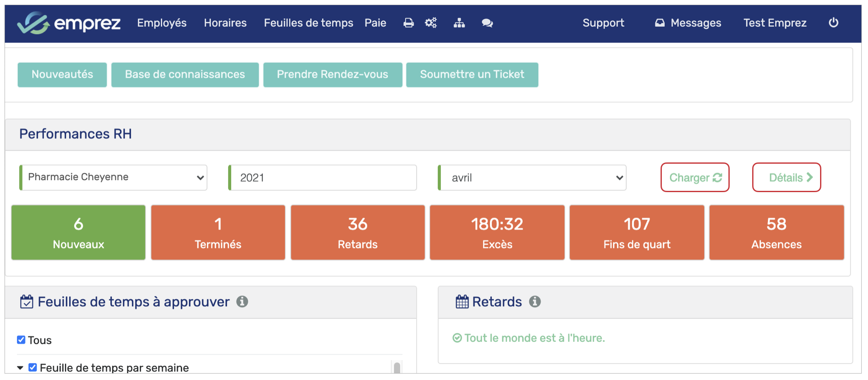This screenshot has width=868, height=380.
Task: Collapse Feuille de temps par semaine arrow
Action: coord(20,368)
